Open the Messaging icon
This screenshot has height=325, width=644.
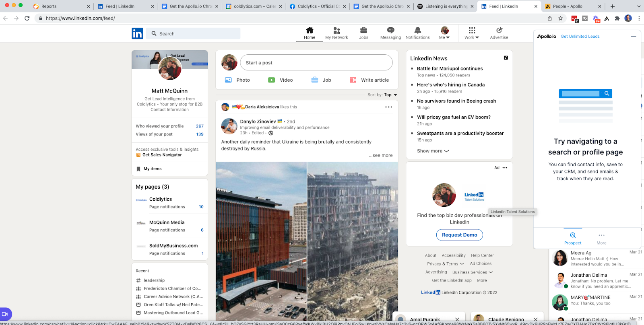click(x=390, y=33)
